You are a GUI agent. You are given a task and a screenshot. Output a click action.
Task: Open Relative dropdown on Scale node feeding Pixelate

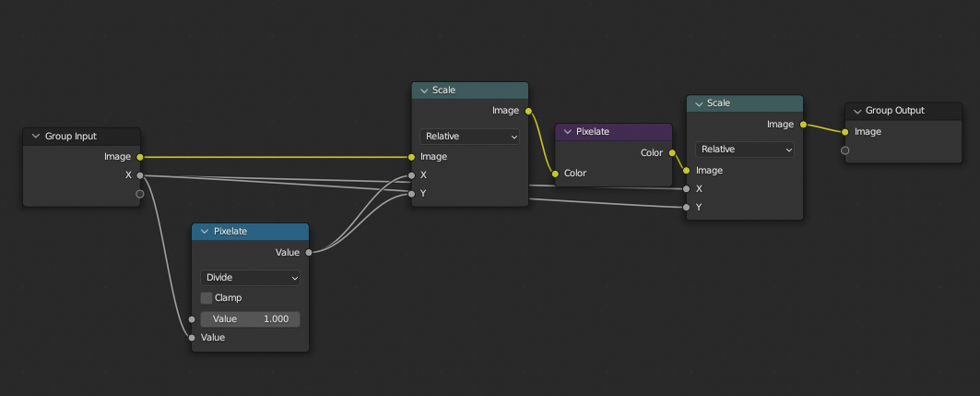469,137
